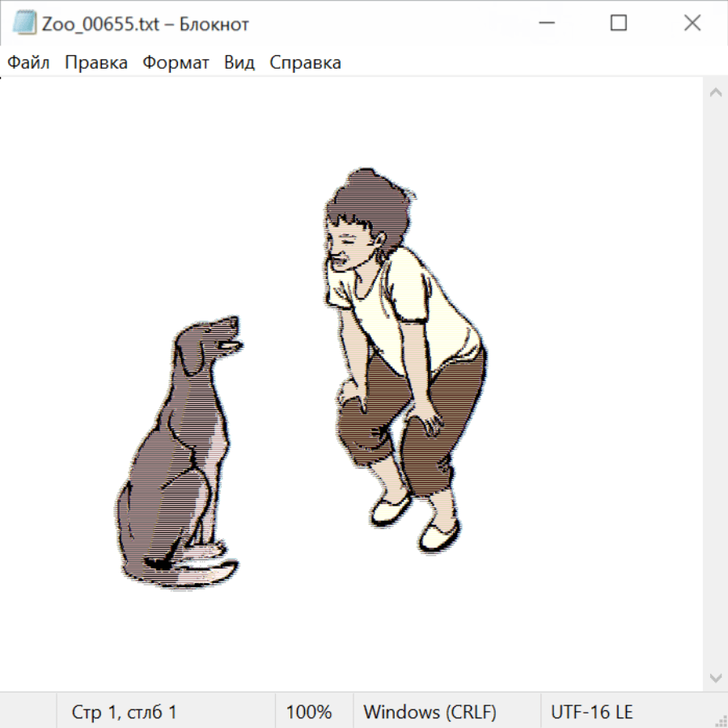Click the vertical scrollbar down arrow

coord(715,677)
